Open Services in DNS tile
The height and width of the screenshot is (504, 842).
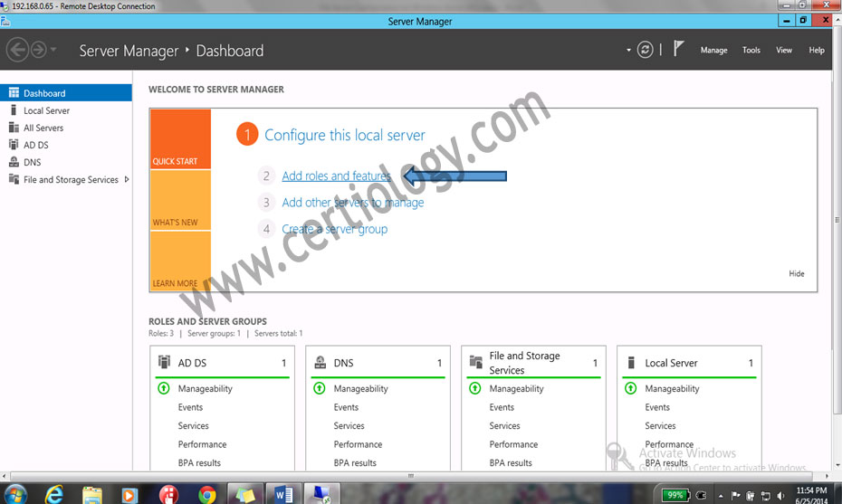click(349, 425)
